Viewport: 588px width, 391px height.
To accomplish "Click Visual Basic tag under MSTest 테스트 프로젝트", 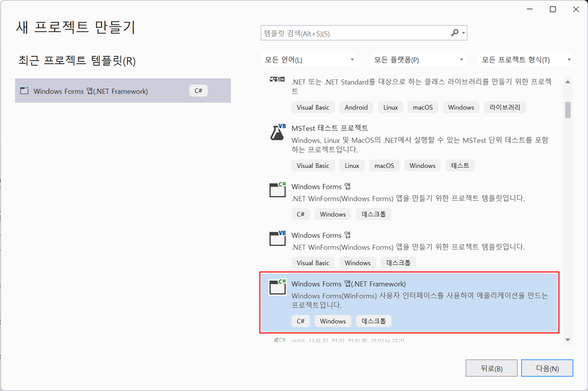I will tap(313, 165).
